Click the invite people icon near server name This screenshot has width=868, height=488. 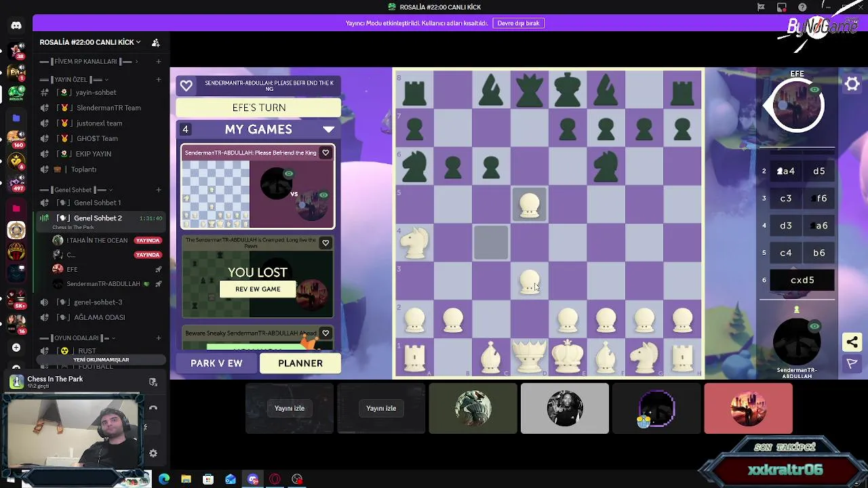(x=156, y=42)
